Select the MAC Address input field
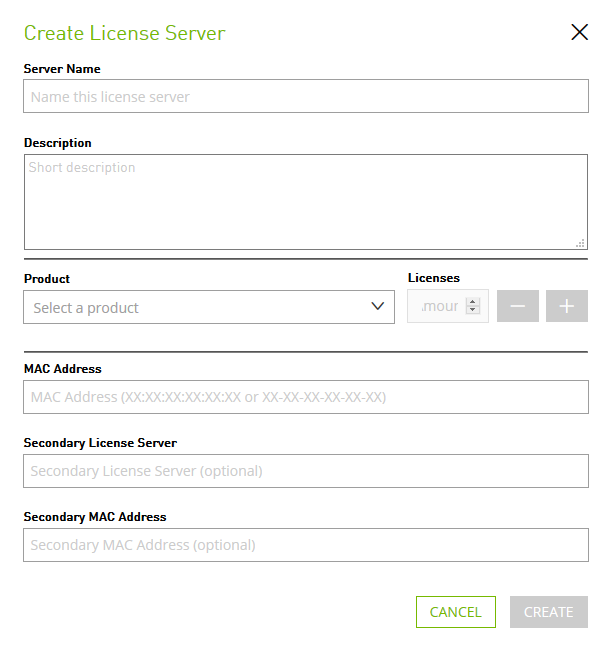 pos(305,397)
